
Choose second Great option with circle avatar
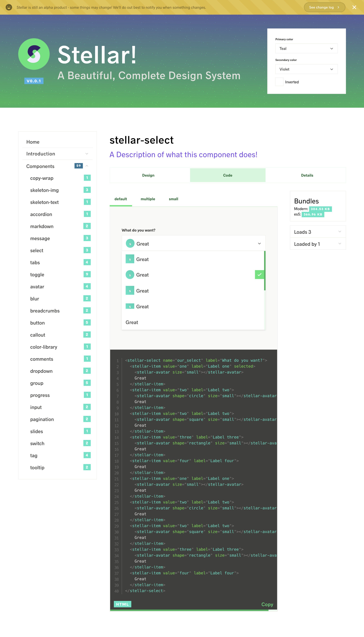(x=193, y=275)
